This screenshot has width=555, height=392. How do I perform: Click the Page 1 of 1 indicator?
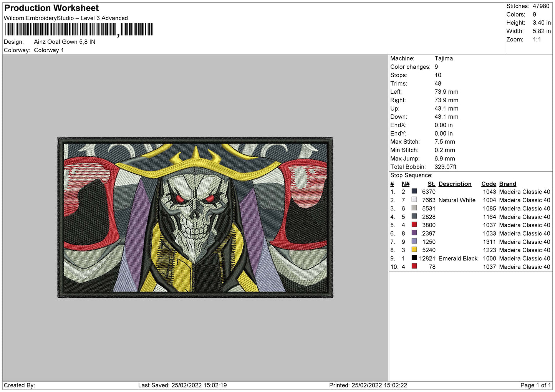535,385
